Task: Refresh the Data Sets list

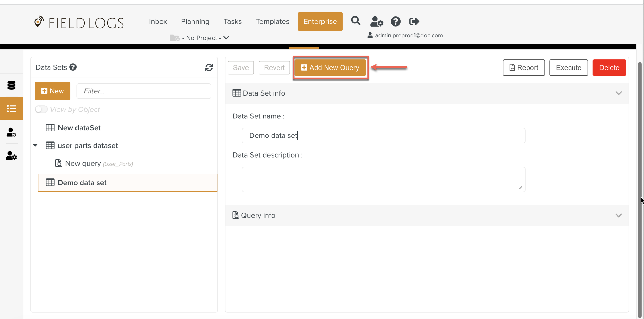Action: (x=209, y=67)
